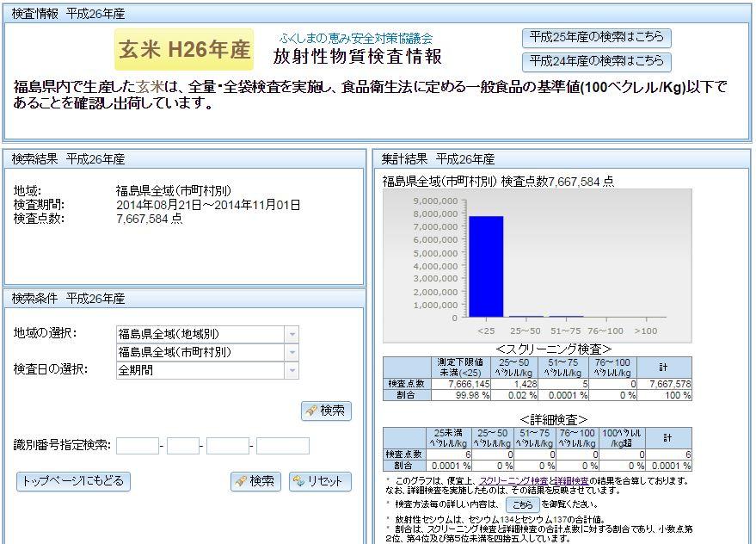Select the 99.98 % ratio cell
This screenshot has height=544, width=756.
pos(461,395)
